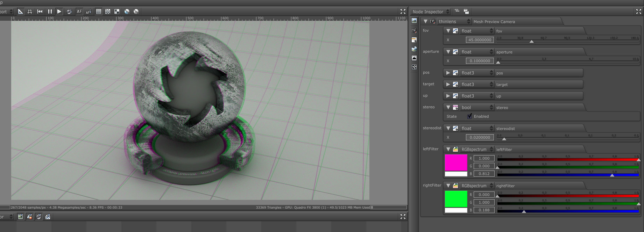The image size is (644, 232).
Task: Expand the pos float3 parameter
Action: 448,73
